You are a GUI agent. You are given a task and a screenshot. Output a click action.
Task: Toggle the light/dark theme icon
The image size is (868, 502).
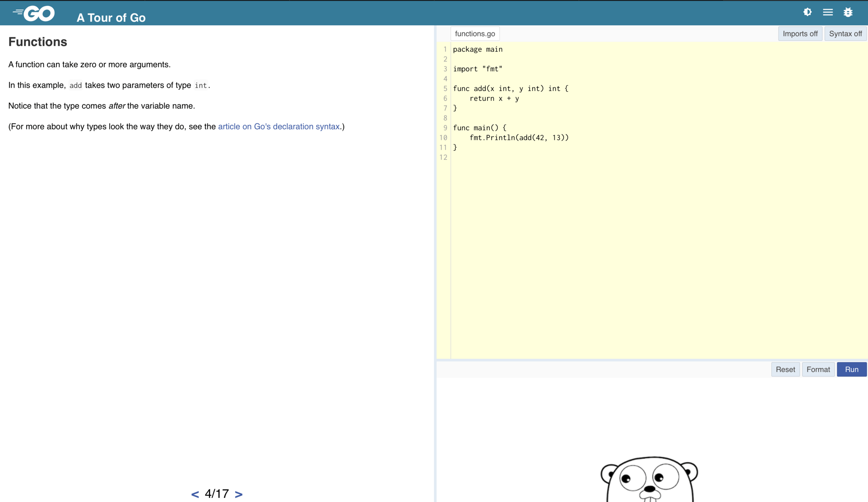[807, 12]
